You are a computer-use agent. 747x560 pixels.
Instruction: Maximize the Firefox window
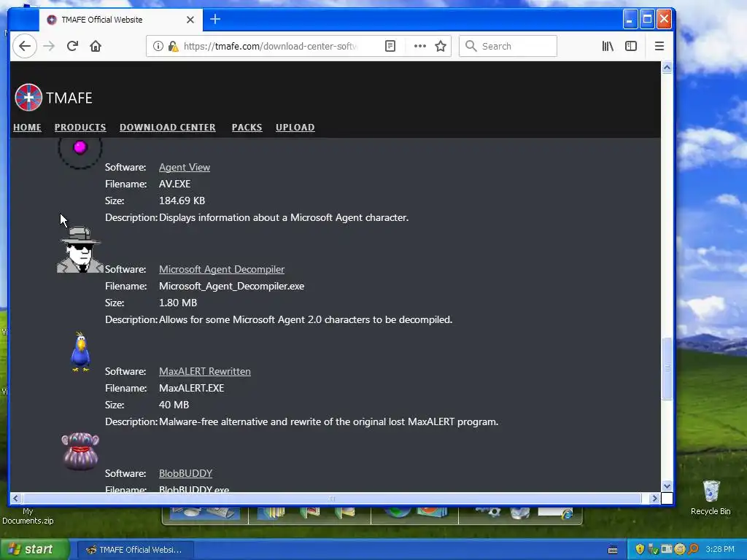[647, 20]
